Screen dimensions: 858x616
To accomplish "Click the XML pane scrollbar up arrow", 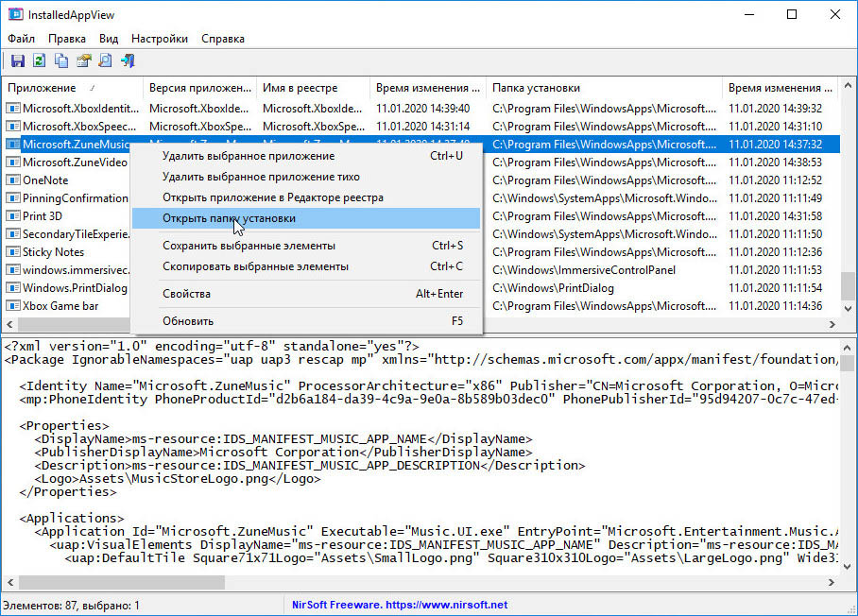I will pos(848,348).
